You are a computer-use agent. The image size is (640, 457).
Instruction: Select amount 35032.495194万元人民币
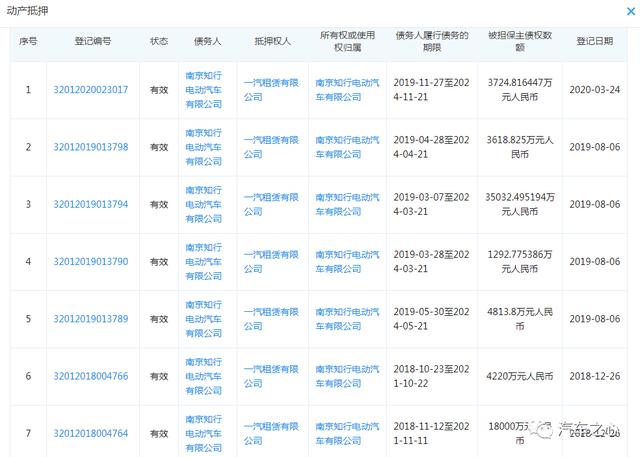[520, 204]
